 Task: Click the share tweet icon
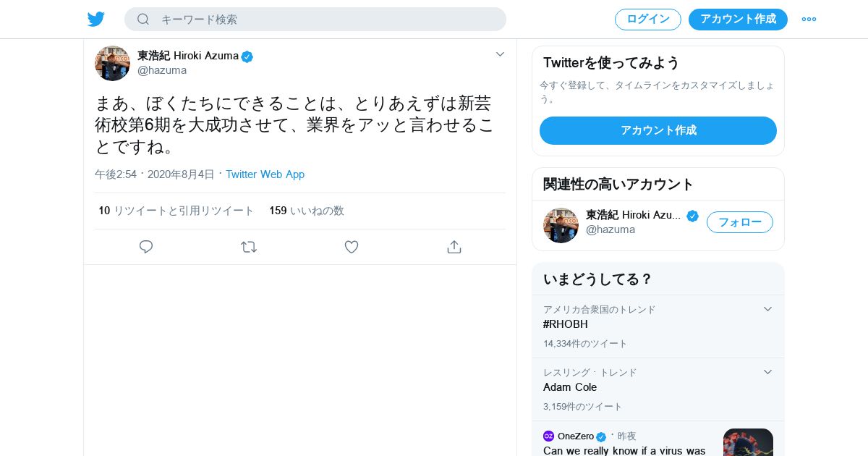click(x=454, y=247)
